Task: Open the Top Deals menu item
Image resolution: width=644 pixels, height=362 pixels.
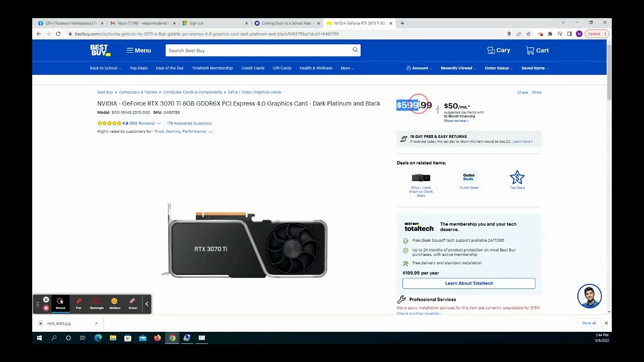Action: tap(139, 68)
